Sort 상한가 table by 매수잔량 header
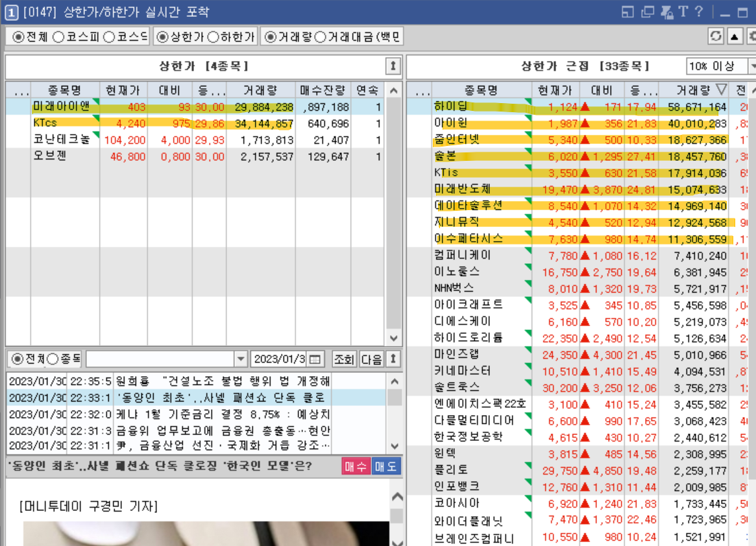756x546 pixels. click(x=323, y=90)
